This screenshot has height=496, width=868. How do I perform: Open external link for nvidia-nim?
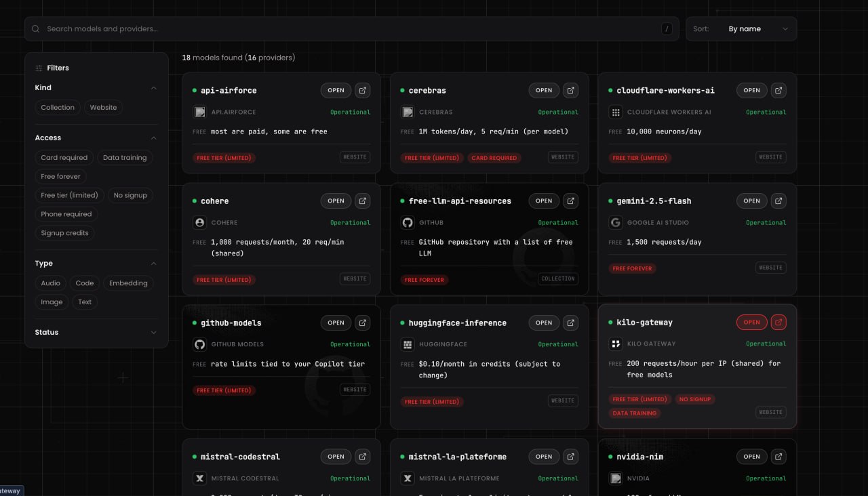pos(778,457)
